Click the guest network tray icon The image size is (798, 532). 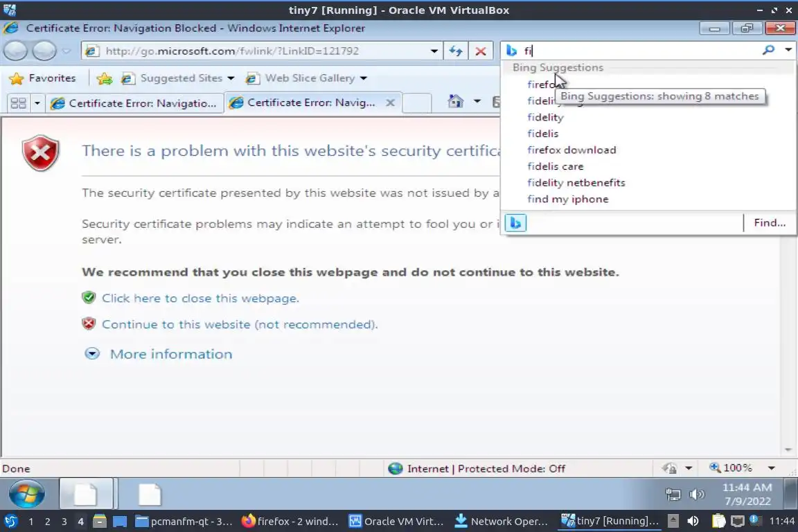click(x=673, y=494)
